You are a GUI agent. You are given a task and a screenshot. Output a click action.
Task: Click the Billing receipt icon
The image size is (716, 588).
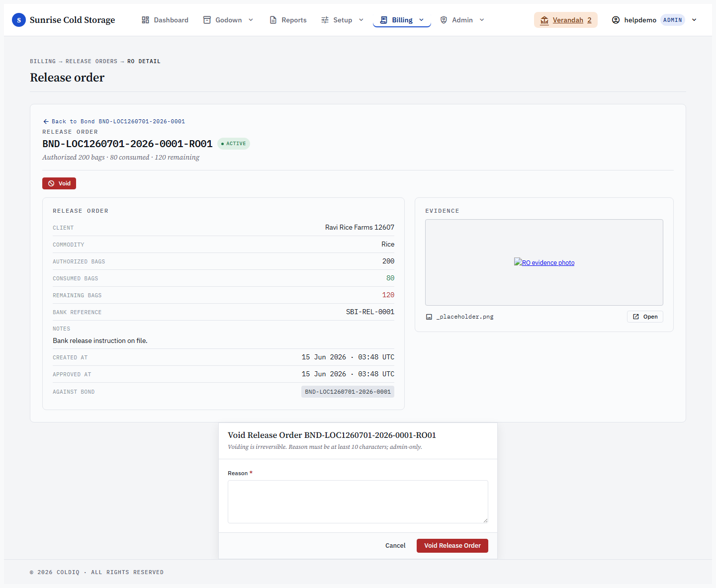pos(383,20)
